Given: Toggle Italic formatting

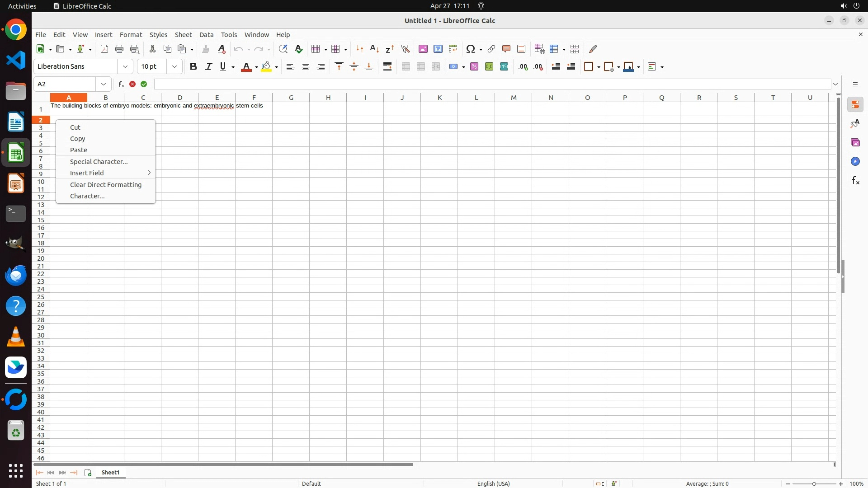Looking at the screenshot, I should (x=208, y=66).
